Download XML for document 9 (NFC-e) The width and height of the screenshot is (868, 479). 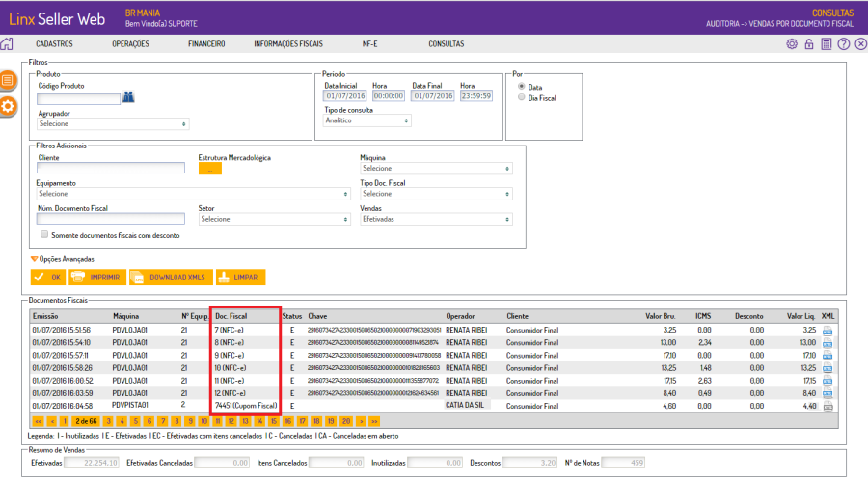(827, 356)
